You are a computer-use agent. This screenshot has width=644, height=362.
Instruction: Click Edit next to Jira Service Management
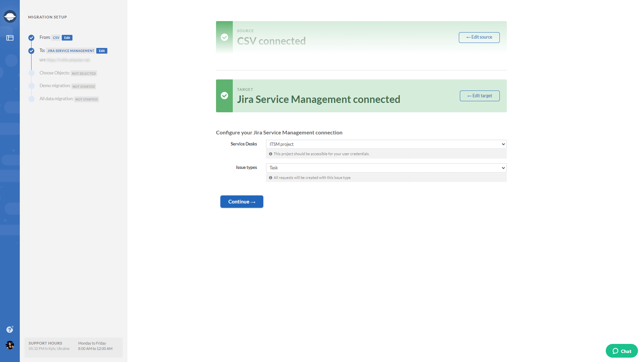[102, 51]
